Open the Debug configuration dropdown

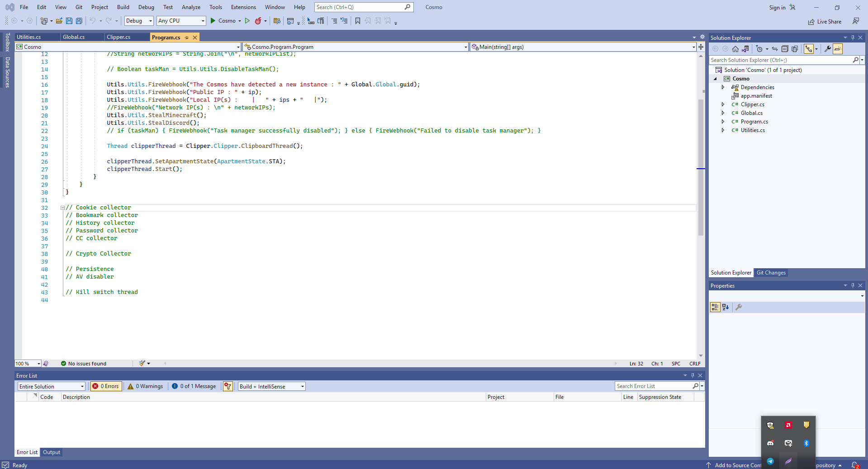139,21
